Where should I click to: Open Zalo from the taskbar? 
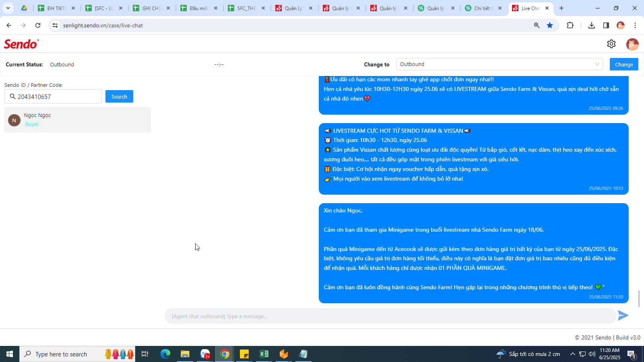[205, 354]
